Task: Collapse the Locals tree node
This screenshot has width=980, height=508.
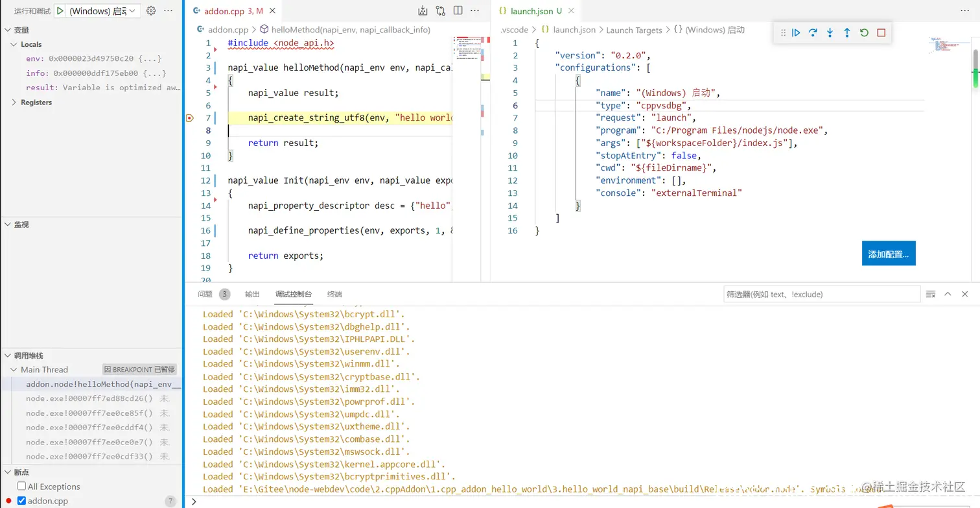Action: 14,44
